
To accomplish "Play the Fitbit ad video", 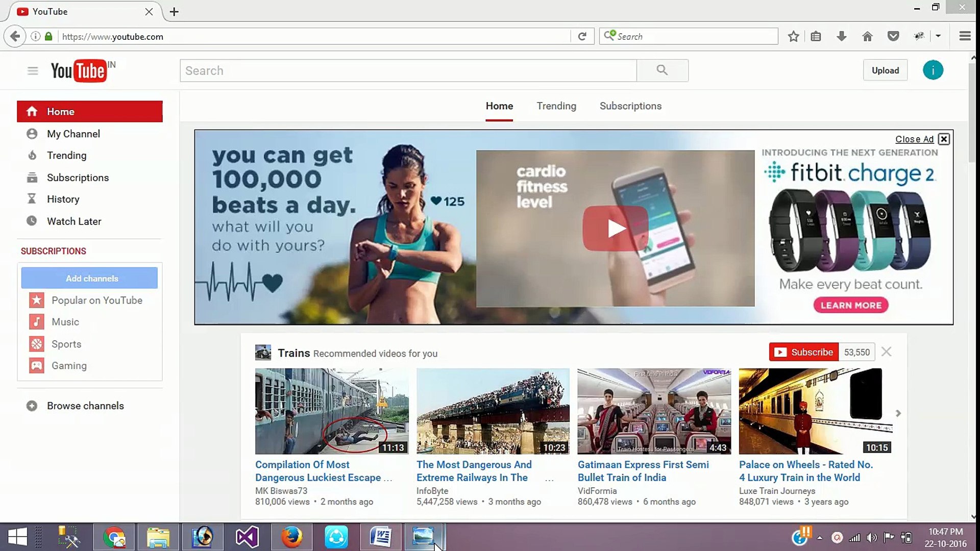I will (x=615, y=229).
